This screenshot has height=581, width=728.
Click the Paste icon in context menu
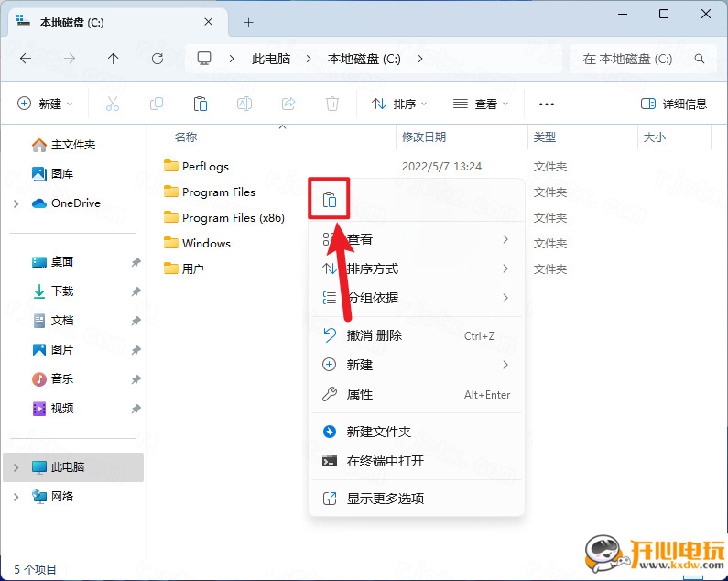[x=329, y=200]
